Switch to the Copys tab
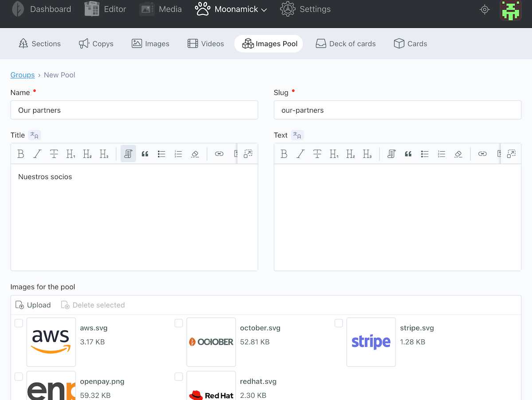 pyautogui.click(x=96, y=44)
